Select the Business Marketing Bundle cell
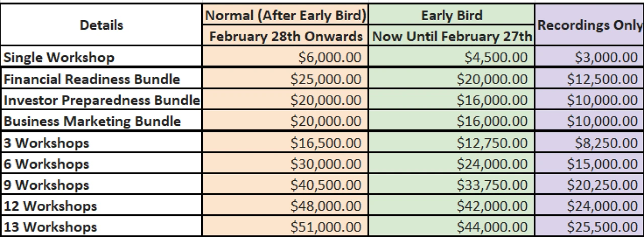The height and width of the screenshot is (237, 644). (92, 121)
